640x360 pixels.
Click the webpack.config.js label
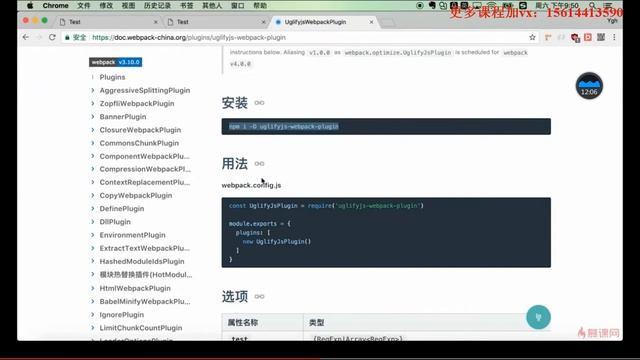(251, 185)
